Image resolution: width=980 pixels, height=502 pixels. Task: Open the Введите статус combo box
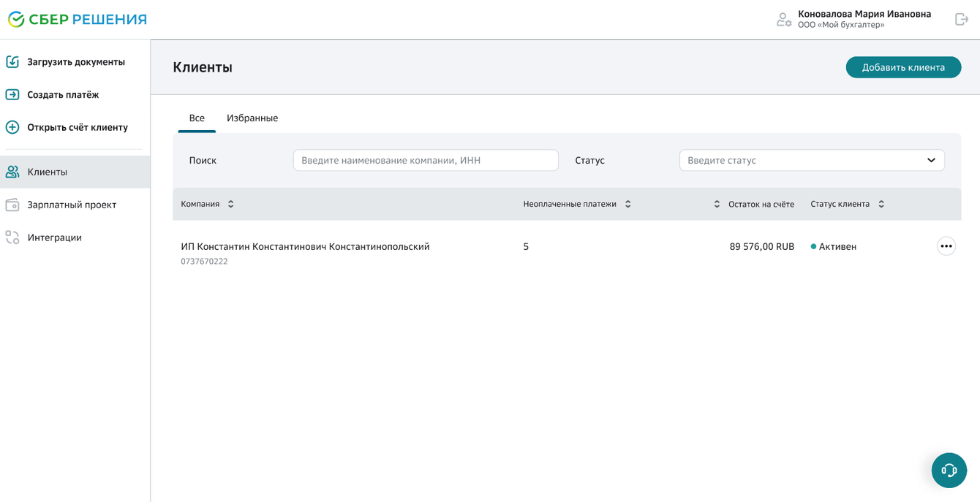[x=812, y=161]
